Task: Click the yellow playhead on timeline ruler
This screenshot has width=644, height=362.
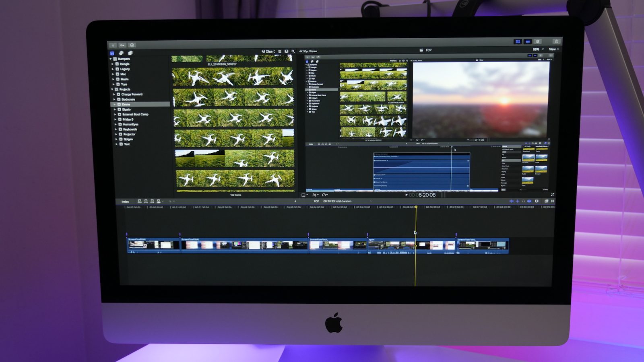Action: (x=416, y=207)
